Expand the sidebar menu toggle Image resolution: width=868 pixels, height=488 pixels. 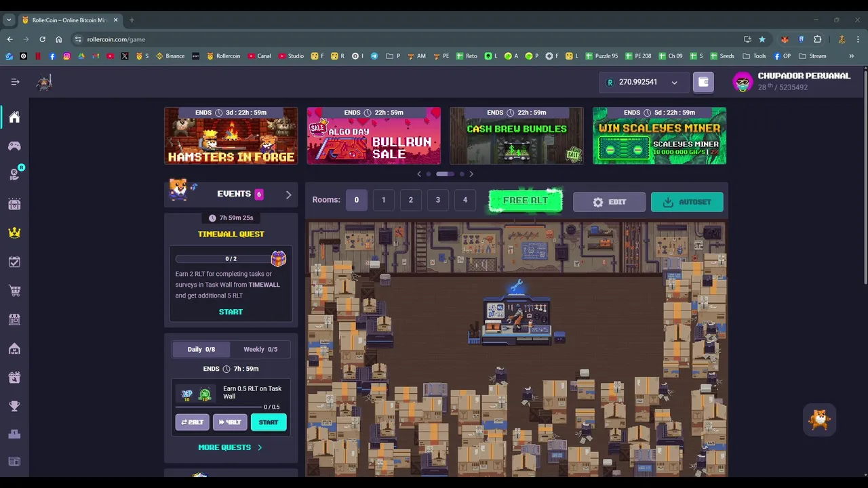click(15, 82)
